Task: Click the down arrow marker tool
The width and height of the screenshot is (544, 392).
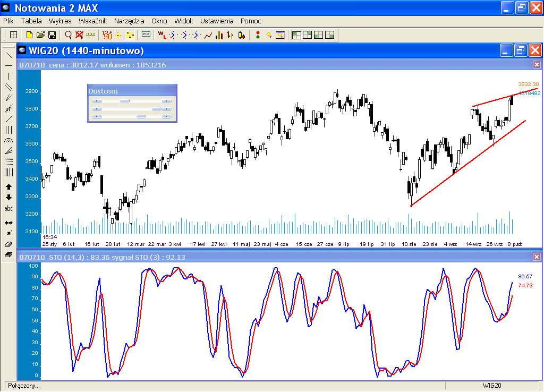Action: [8, 198]
